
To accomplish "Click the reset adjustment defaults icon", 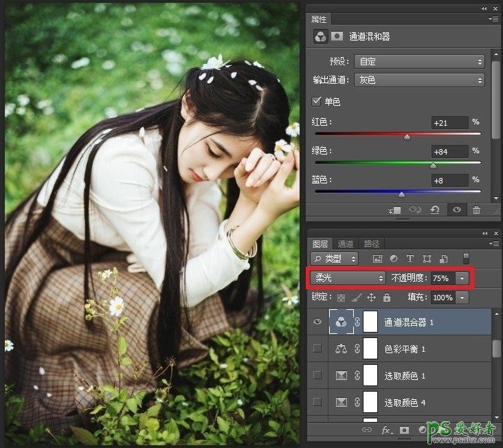I will pyautogui.click(x=435, y=210).
